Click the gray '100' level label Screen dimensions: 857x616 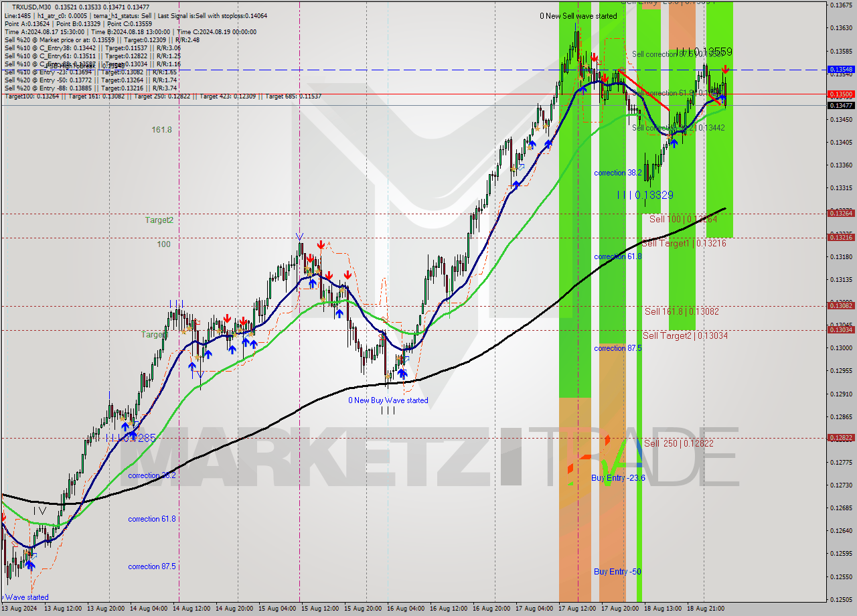[x=164, y=244]
